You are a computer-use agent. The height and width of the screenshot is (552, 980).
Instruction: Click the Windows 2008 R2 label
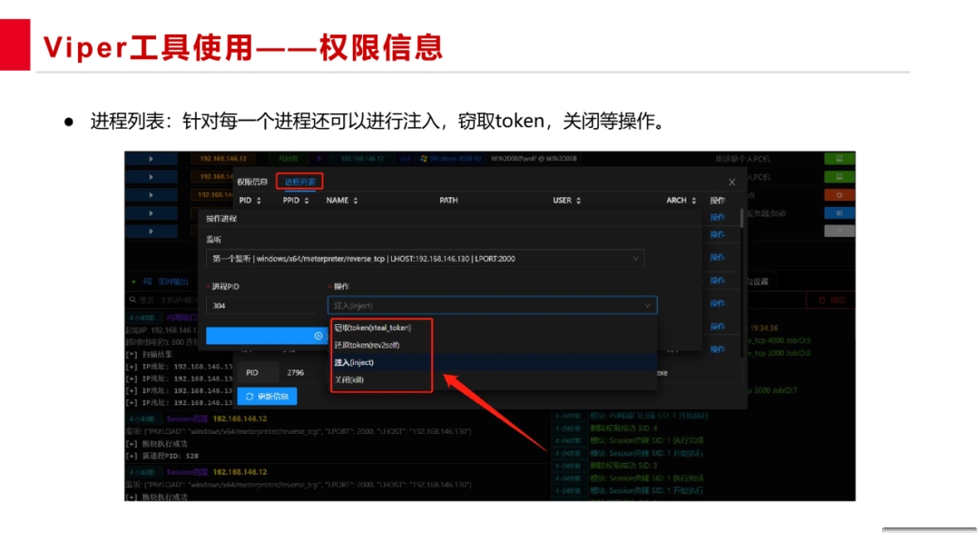click(x=456, y=159)
